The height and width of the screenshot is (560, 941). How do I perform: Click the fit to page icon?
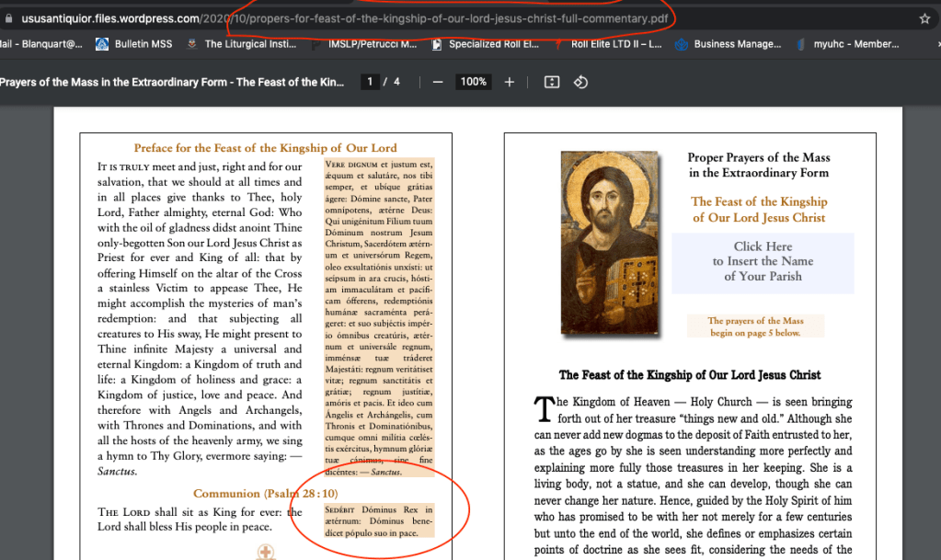click(552, 82)
